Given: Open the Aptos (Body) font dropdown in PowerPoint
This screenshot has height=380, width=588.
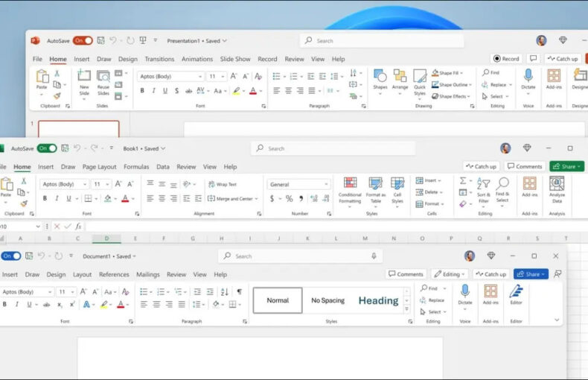Looking at the screenshot, I should pyautogui.click(x=170, y=76).
